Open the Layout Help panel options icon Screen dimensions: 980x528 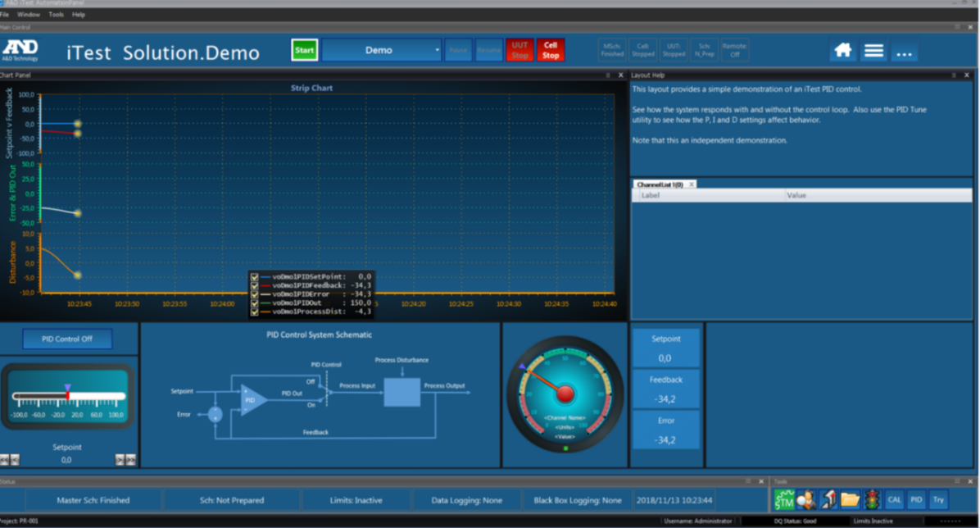pos(954,75)
